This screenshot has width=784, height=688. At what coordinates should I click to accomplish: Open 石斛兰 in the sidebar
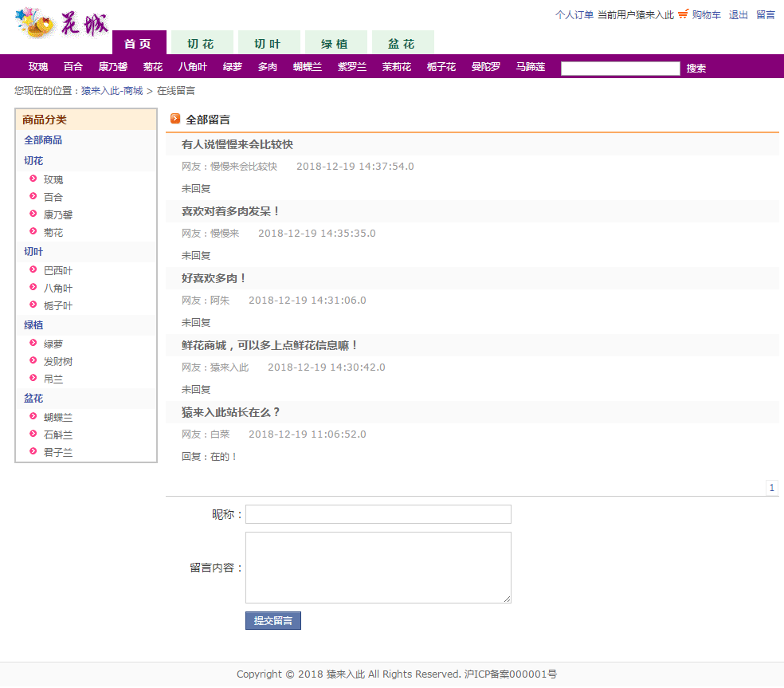click(x=58, y=434)
